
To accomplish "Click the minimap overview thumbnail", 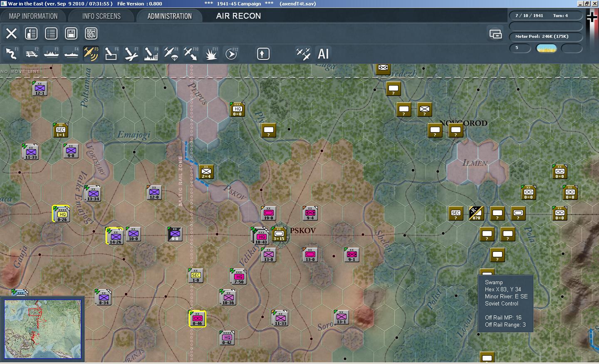I will (42, 329).
